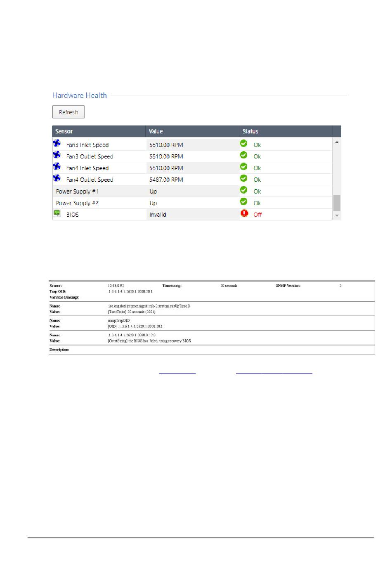Select the Power Supply #1 sensor name
The image size is (392, 565).
pos(77,191)
